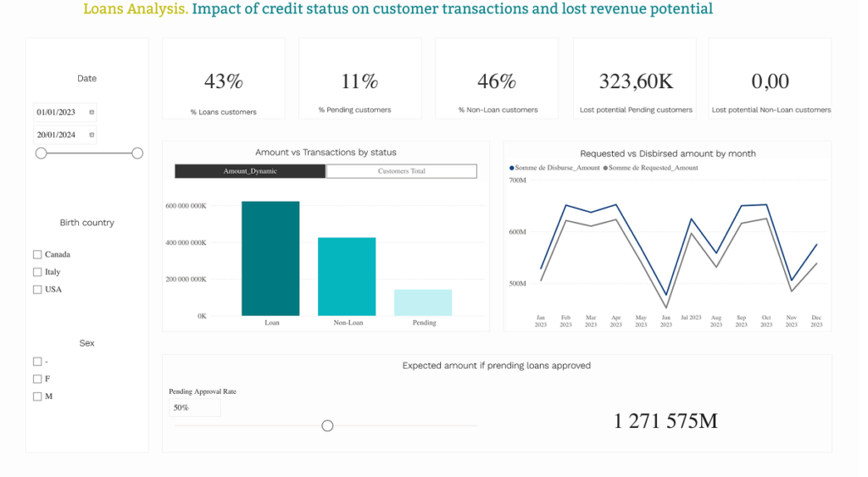
Task: Click the 700M axis label
Action: (517, 180)
